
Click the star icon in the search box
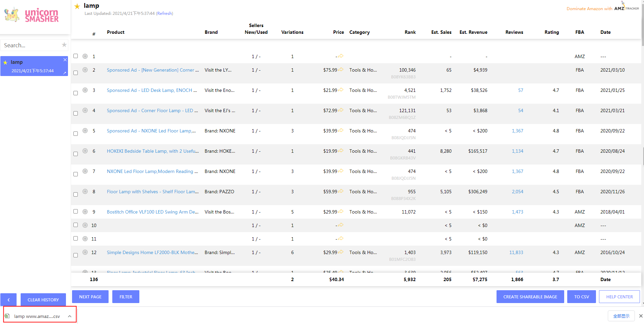[x=64, y=45]
